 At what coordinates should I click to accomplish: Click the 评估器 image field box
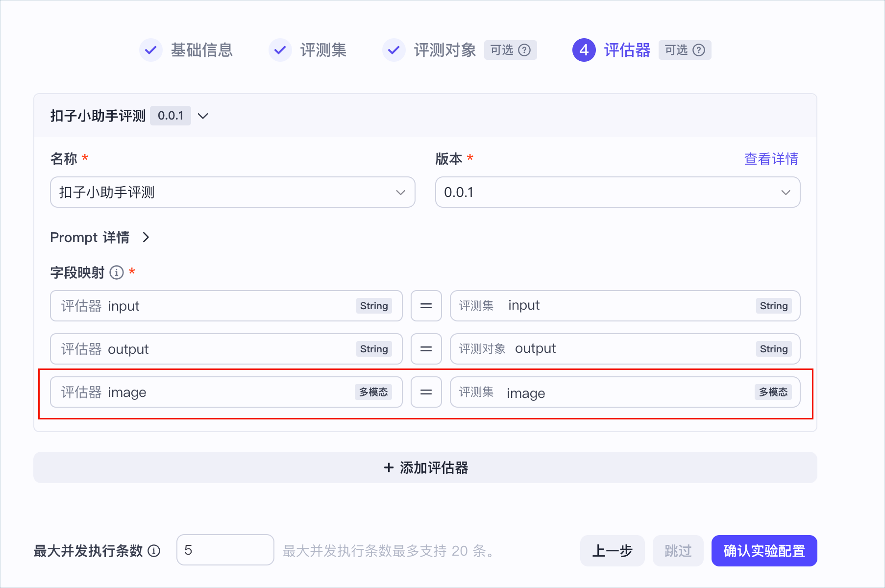click(x=226, y=392)
